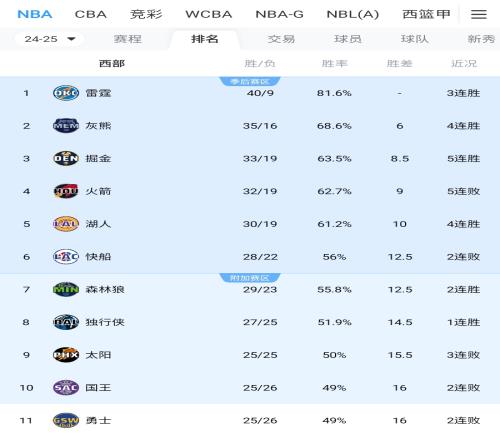Switch to the 赛程 schedule tab

128,39
